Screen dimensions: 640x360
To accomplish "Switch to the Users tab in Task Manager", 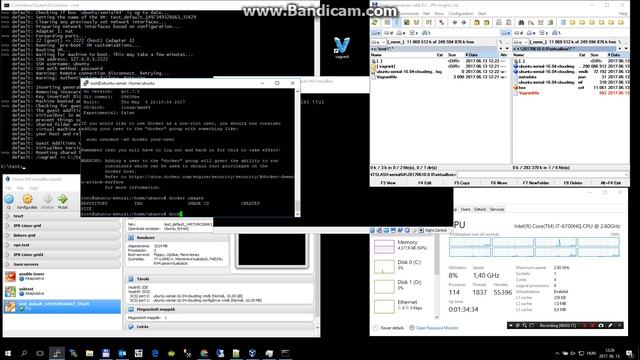I will click(x=465, y=209).
